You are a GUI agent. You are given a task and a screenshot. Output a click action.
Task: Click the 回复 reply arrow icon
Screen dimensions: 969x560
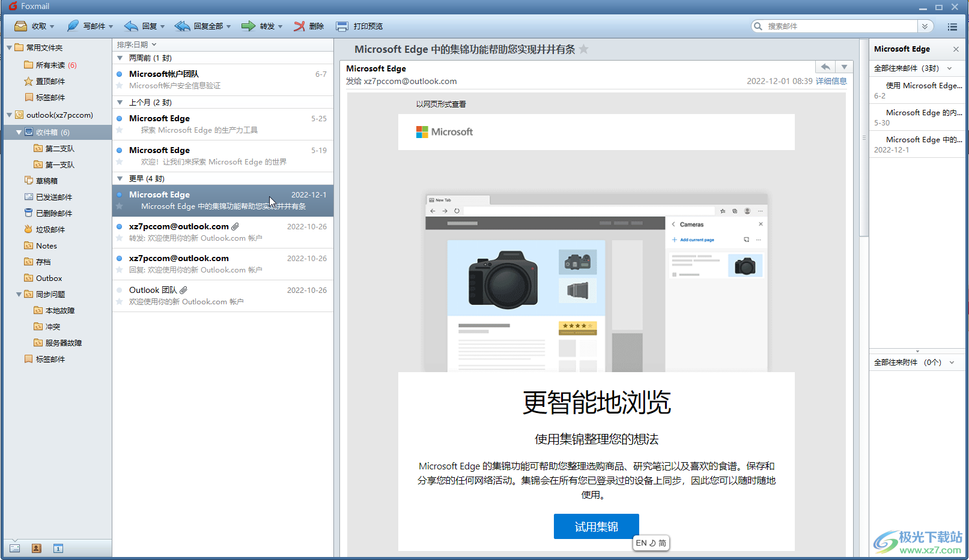coord(131,26)
